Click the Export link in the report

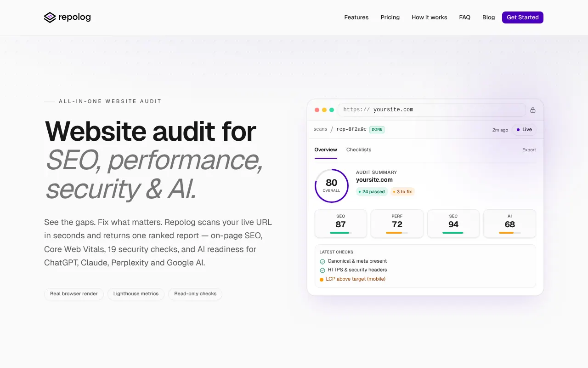pyautogui.click(x=529, y=150)
